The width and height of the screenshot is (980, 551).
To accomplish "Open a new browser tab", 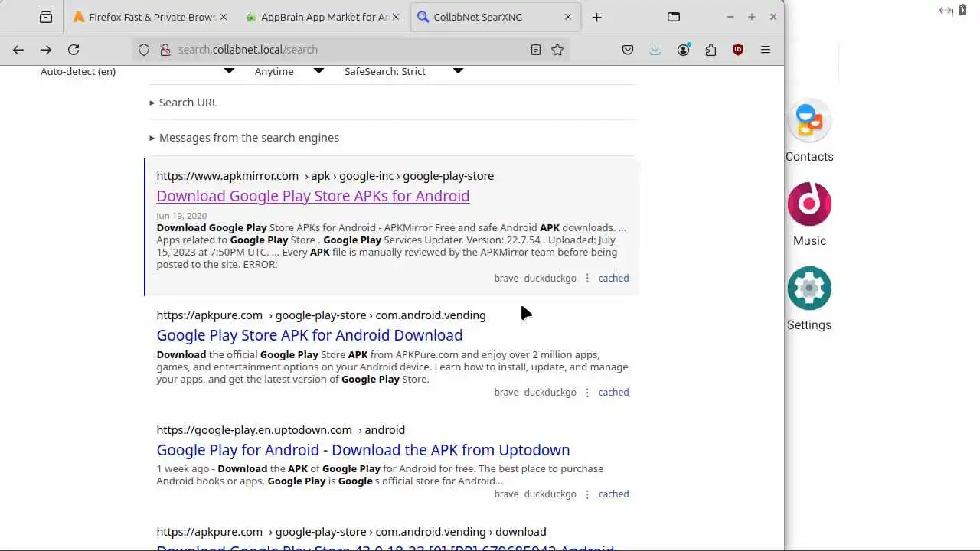I will coord(597,17).
